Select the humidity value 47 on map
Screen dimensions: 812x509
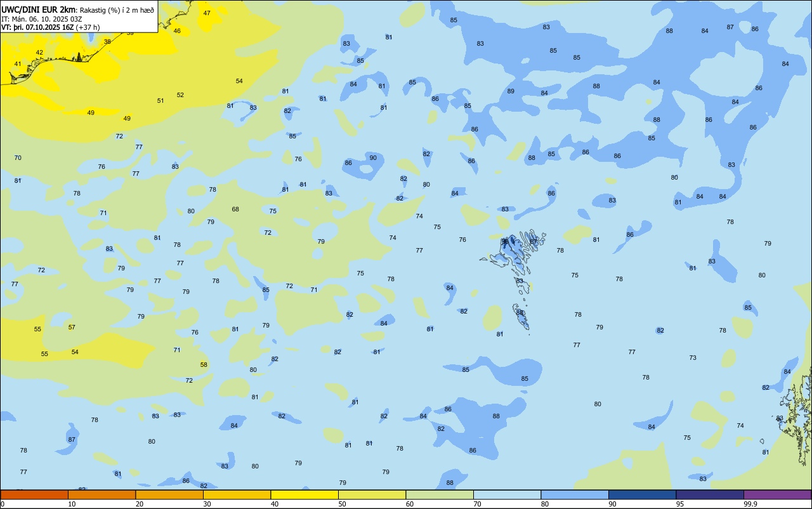tap(207, 13)
